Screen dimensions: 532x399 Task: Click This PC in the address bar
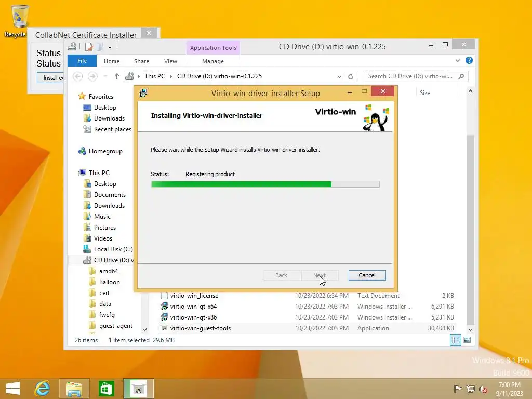tap(155, 76)
